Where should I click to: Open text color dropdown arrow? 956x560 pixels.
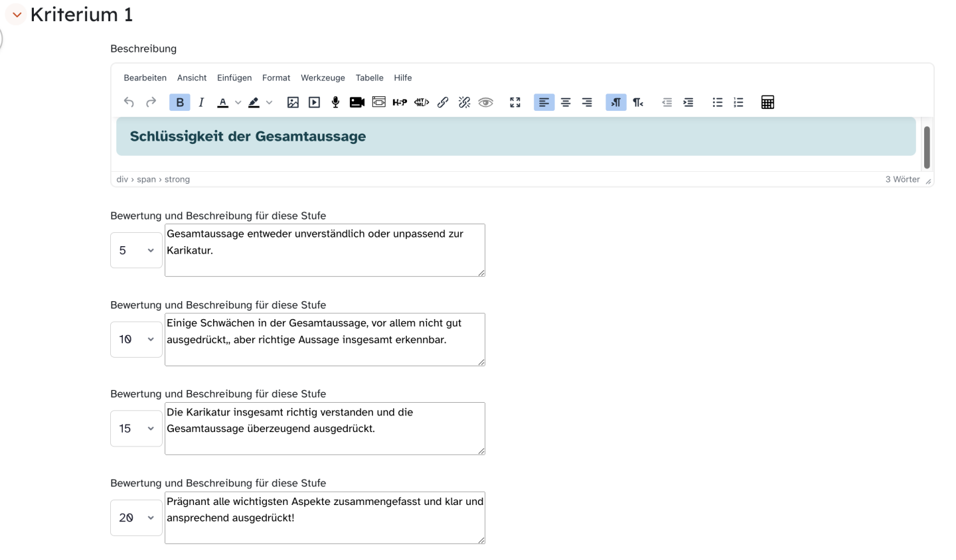pyautogui.click(x=238, y=102)
